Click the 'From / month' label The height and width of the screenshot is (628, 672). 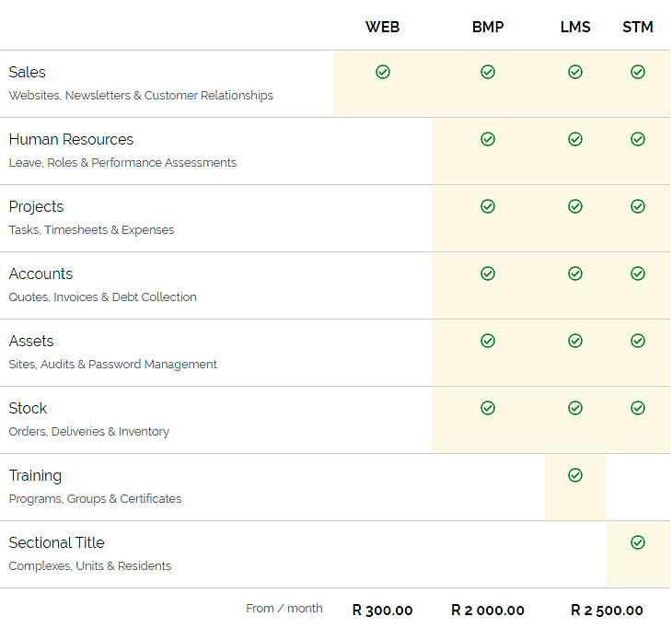pos(284,609)
